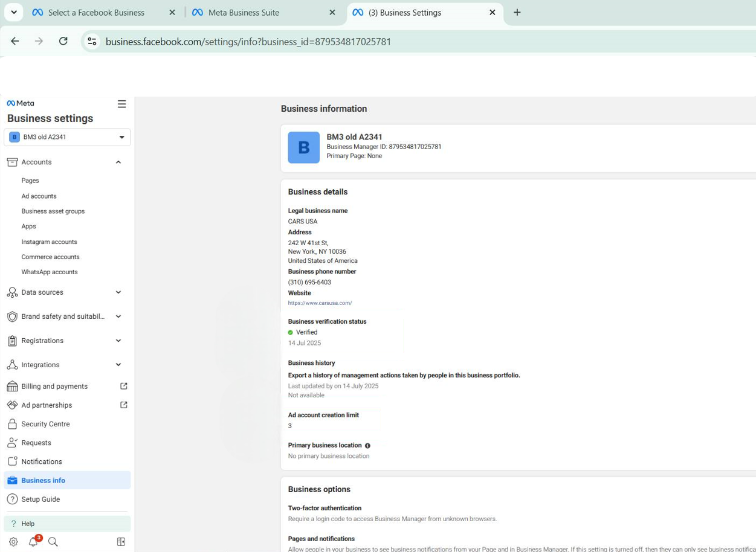Click the Security Centre lock icon

click(x=12, y=424)
